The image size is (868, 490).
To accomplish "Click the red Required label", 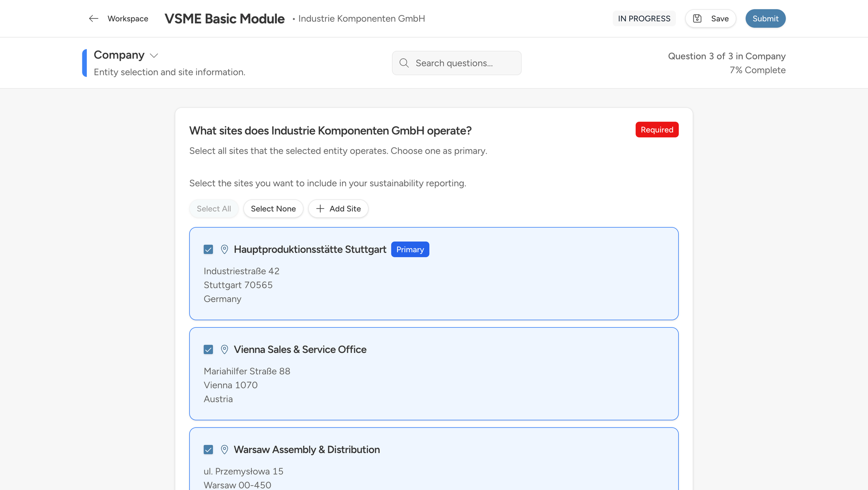I will click(657, 130).
